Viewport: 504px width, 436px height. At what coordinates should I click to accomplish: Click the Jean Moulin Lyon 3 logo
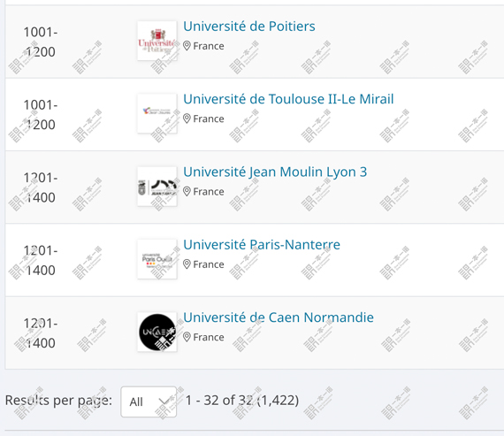157,187
